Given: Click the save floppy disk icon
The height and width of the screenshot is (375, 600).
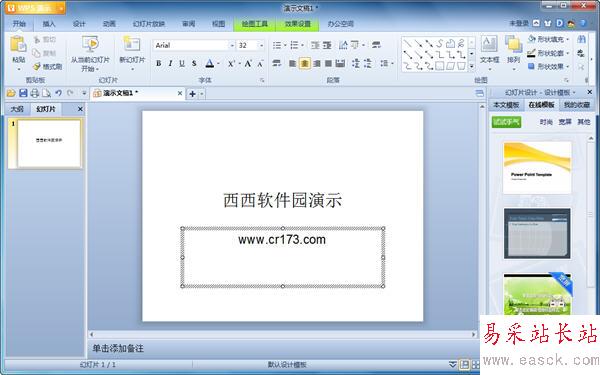Looking at the screenshot, I should pyautogui.click(x=23, y=93).
